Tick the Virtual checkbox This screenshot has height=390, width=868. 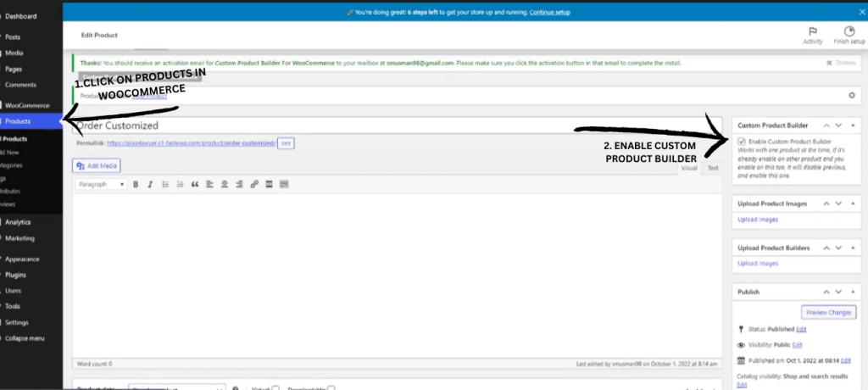(275, 388)
